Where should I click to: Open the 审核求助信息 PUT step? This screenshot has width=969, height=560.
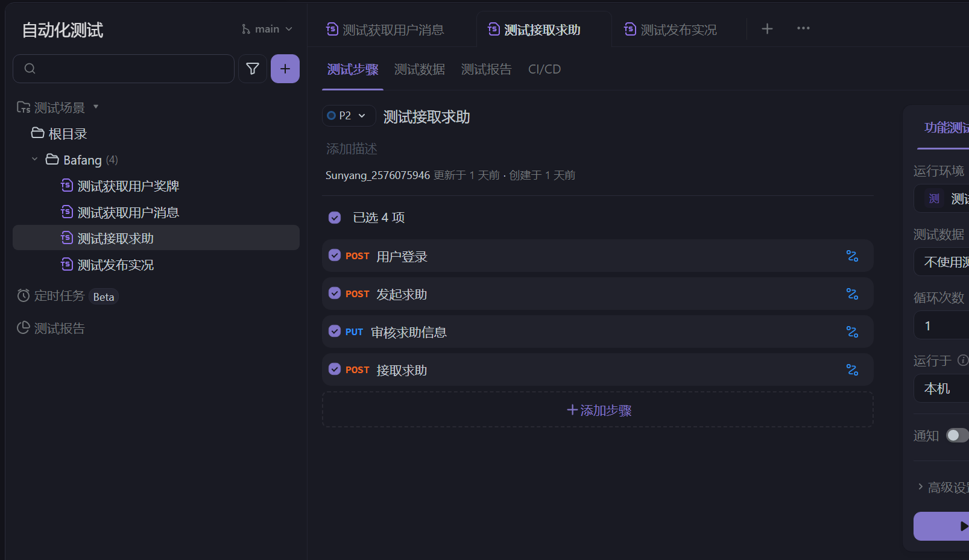[598, 332]
